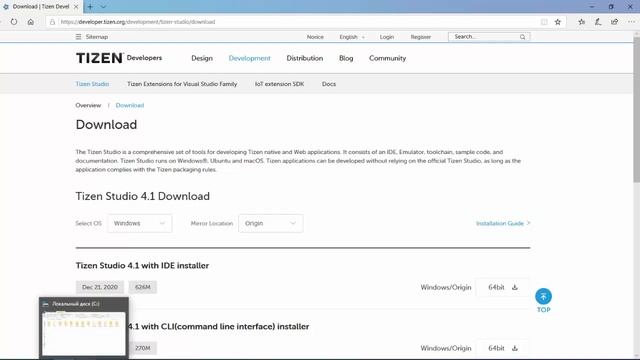The height and width of the screenshot is (360, 640).
Task: Open the Distribution menu
Action: coord(304,58)
